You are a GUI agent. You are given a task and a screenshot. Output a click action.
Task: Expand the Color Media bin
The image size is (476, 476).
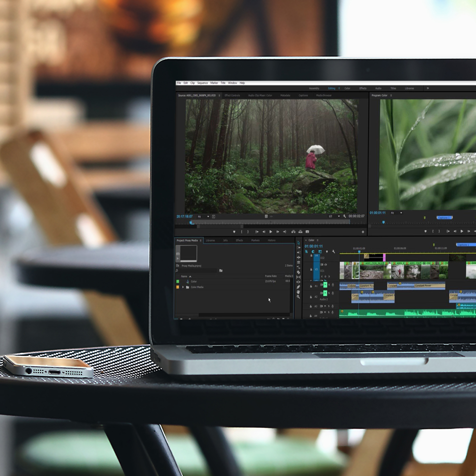pos(183,287)
